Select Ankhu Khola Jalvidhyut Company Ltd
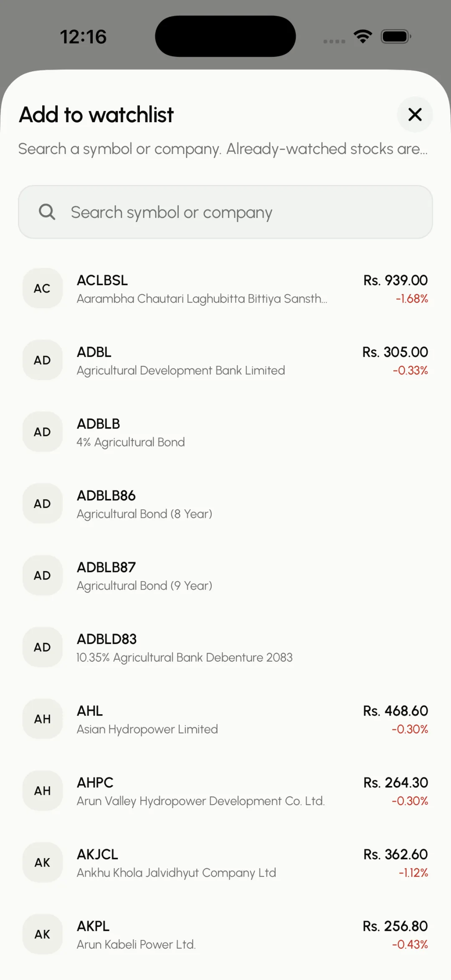 pyautogui.click(x=225, y=862)
